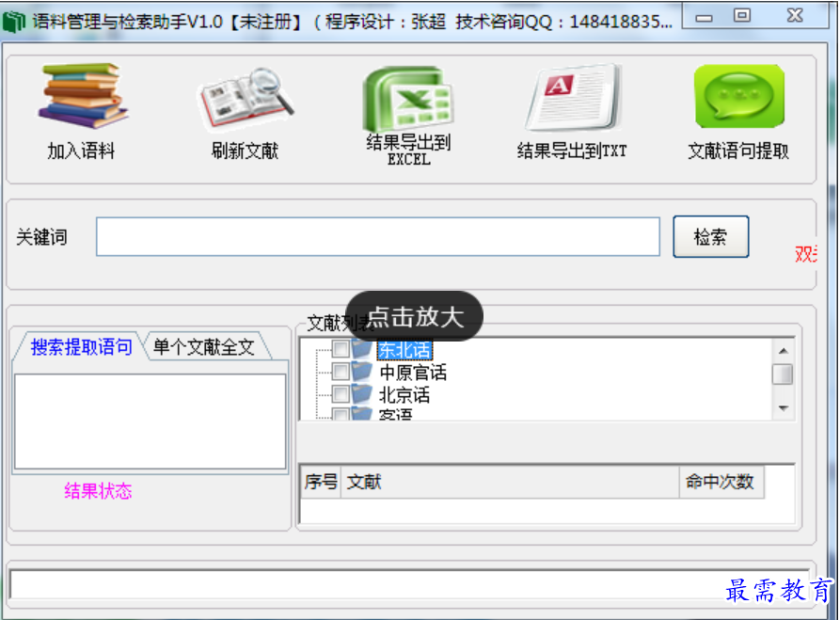Check the 中原官话 checkbox
The image size is (840, 620).
[341, 371]
